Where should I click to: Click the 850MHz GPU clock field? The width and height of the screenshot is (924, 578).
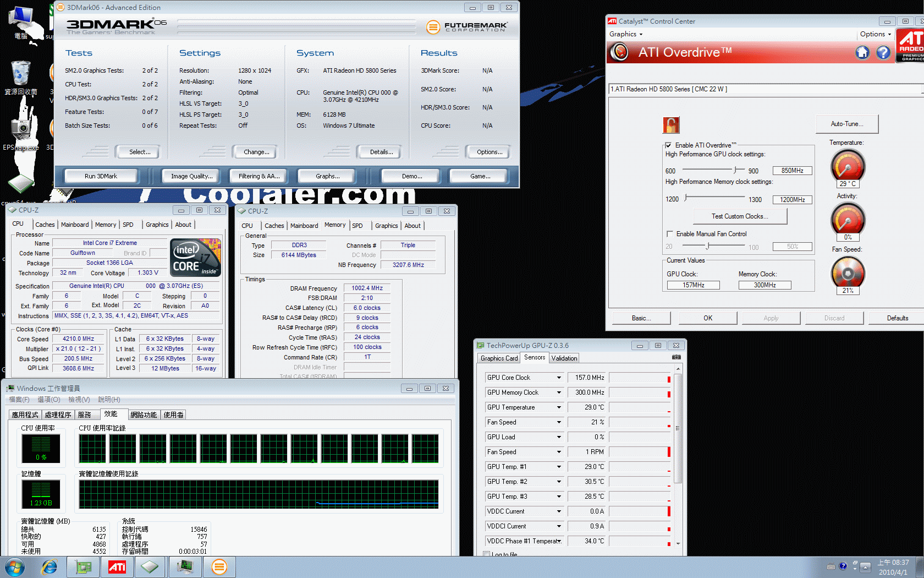pos(793,171)
